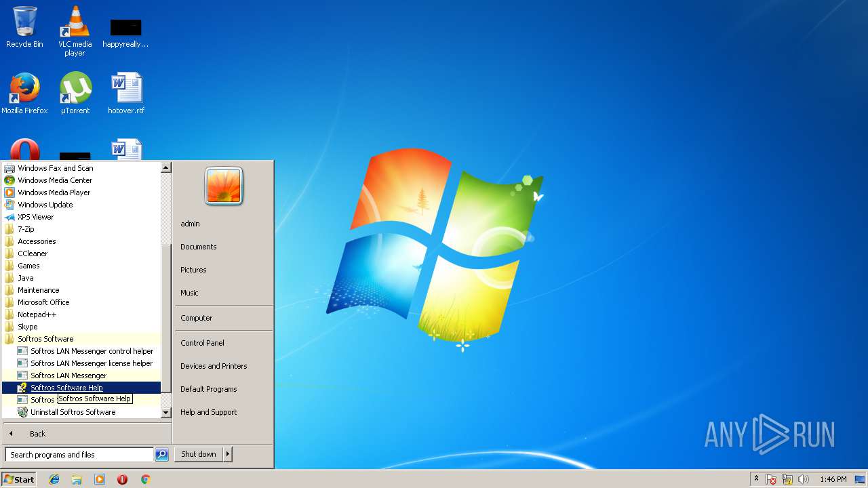Click Show desktop button at taskbar end
This screenshot has width=868, height=488.
(861, 479)
